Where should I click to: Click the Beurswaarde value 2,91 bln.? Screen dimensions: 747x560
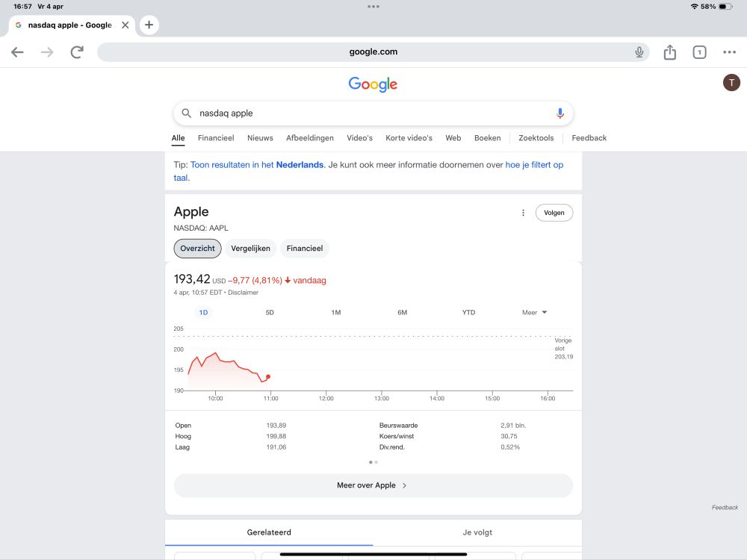coord(513,426)
